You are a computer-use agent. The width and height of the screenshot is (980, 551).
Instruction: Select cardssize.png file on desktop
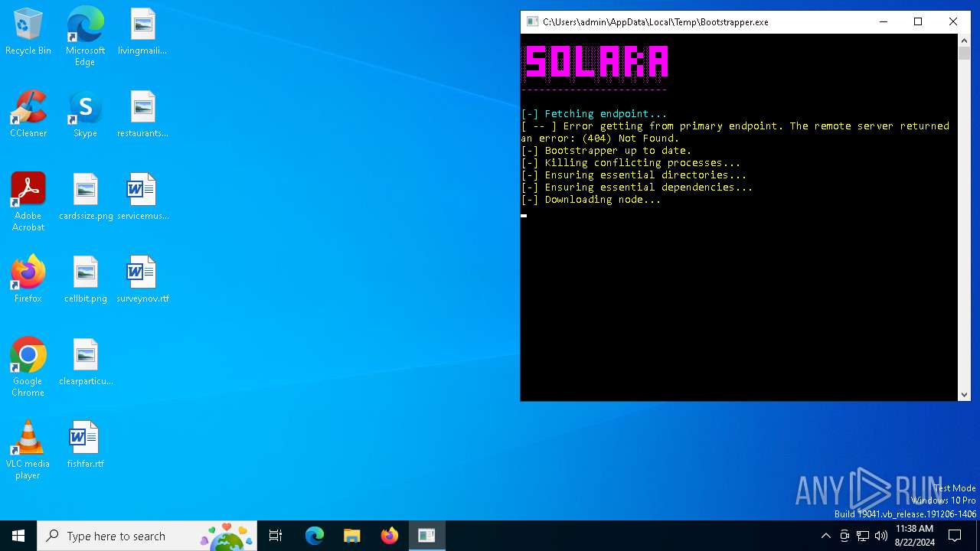coord(86,197)
